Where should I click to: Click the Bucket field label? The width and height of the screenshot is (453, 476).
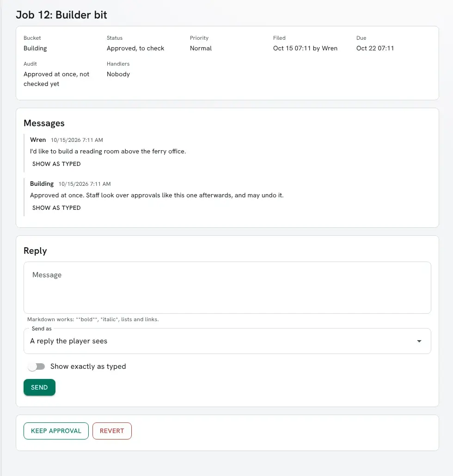pos(32,38)
